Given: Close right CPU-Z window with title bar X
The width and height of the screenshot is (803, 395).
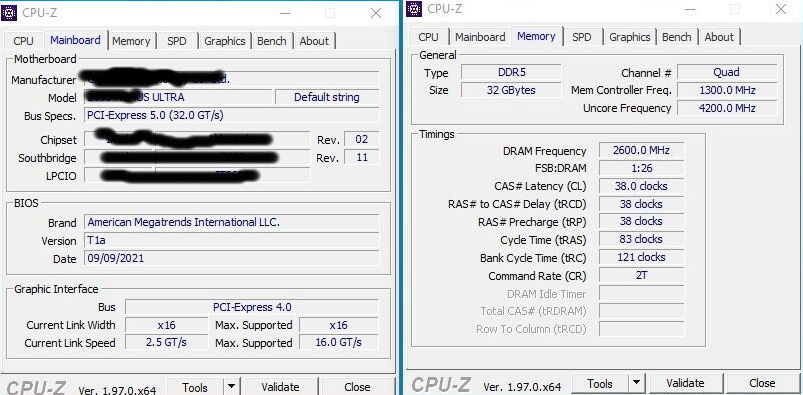Looking at the screenshot, I should (781, 9).
